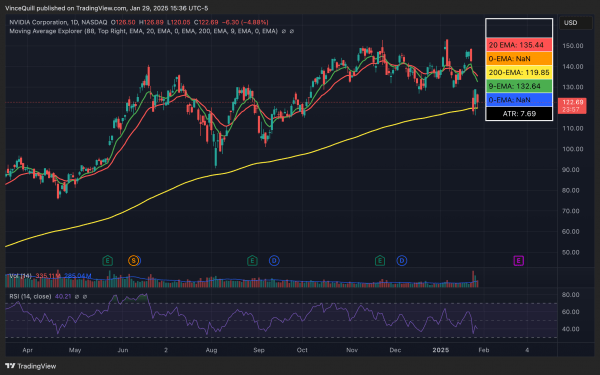Viewport: 600px width, 375px height.
Task: Click first ∅ symbol after Moving Average Explorer legend
Action: 284,31
